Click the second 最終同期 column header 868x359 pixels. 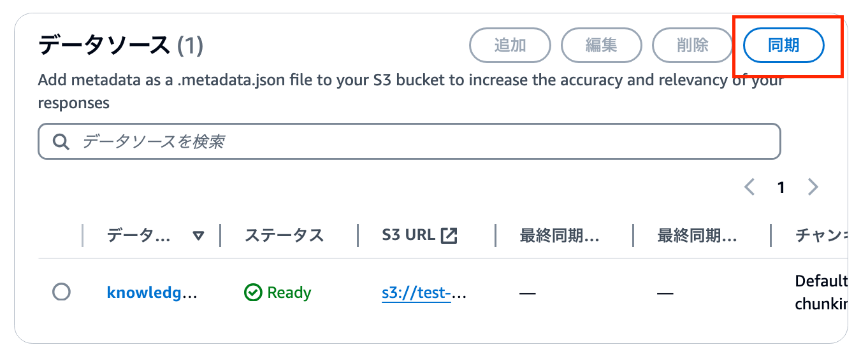[697, 235]
